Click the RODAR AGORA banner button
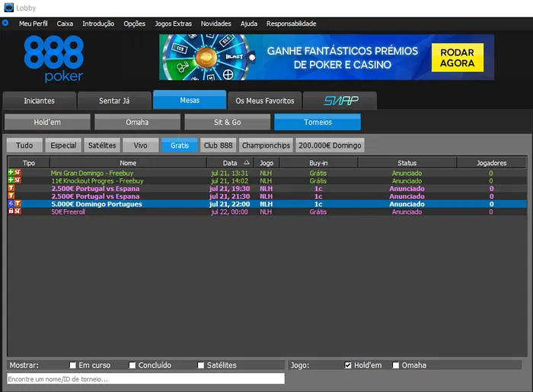 coord(457,57)
